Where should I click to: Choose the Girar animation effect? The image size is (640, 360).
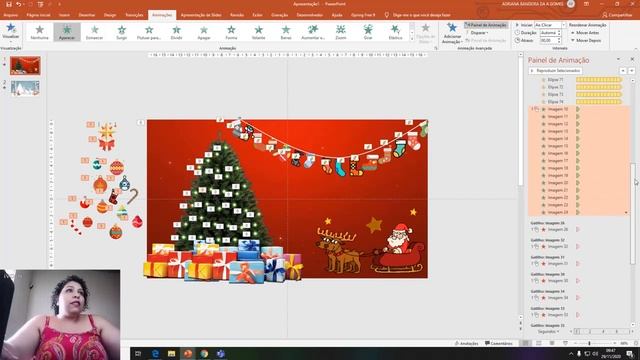[x=368, y=32]
